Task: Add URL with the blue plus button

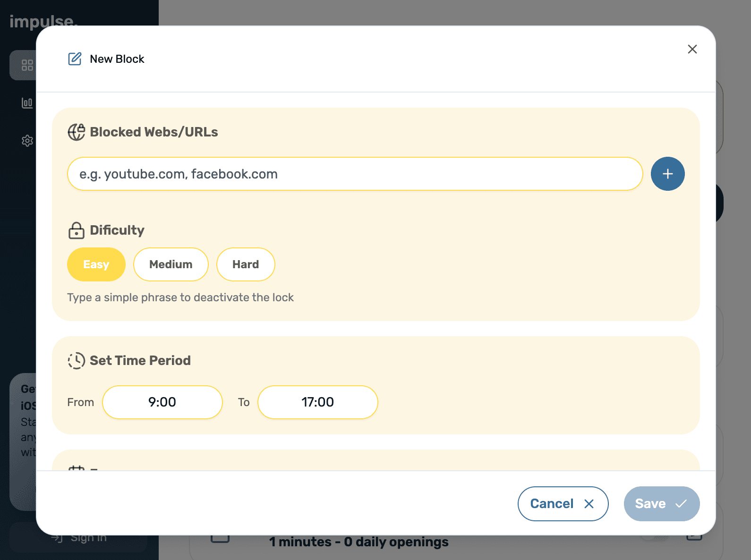Action: 667,174
